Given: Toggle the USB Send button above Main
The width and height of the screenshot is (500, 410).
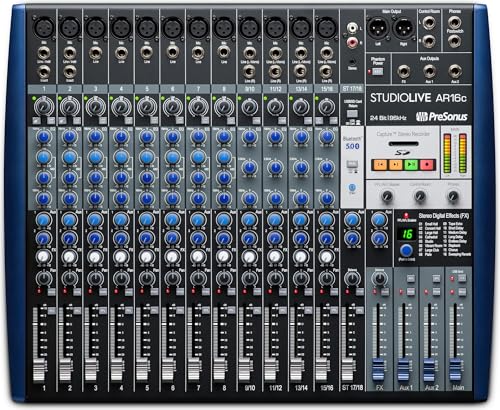Looking at the screenshot, I should (x=462, y=278).
